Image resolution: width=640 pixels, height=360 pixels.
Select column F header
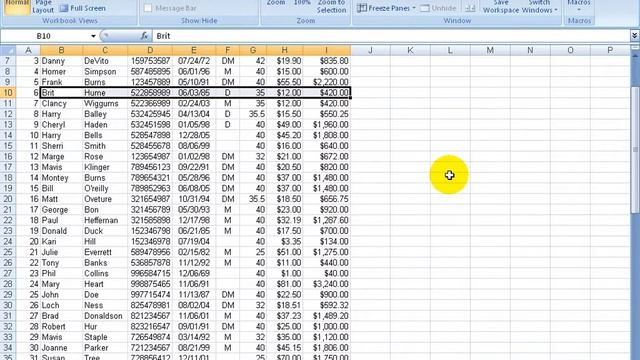coord(227,50)
